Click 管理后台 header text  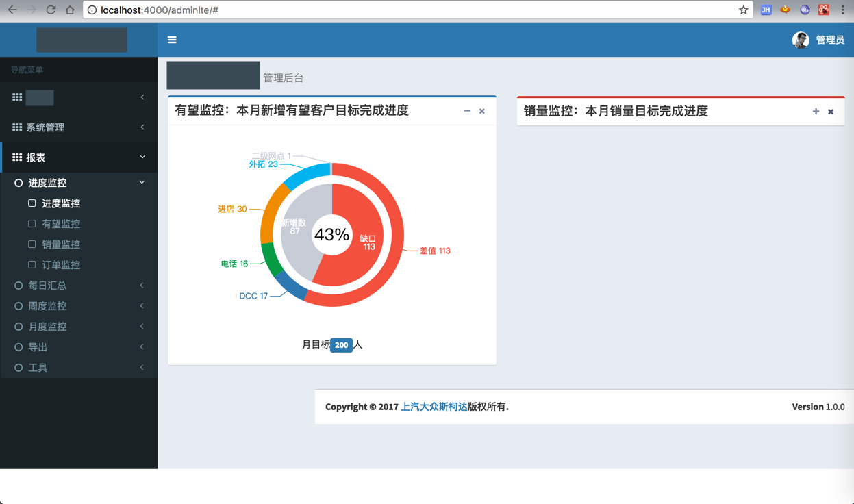pyautogui.click(x=284, y=78)
